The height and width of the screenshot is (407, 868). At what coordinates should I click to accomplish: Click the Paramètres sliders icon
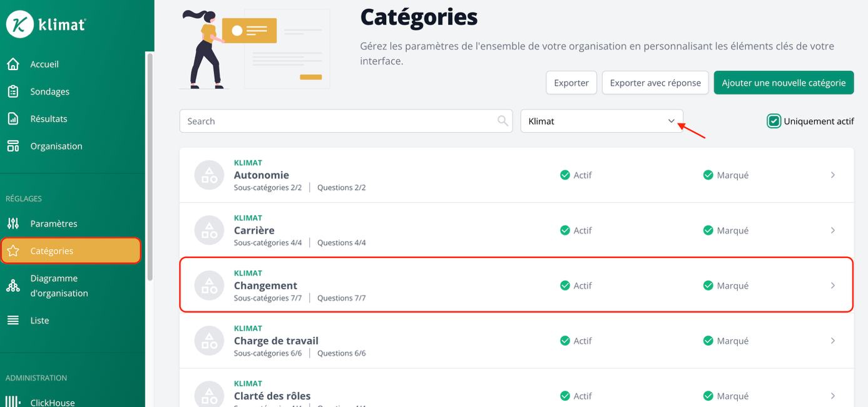coord(13,224)
